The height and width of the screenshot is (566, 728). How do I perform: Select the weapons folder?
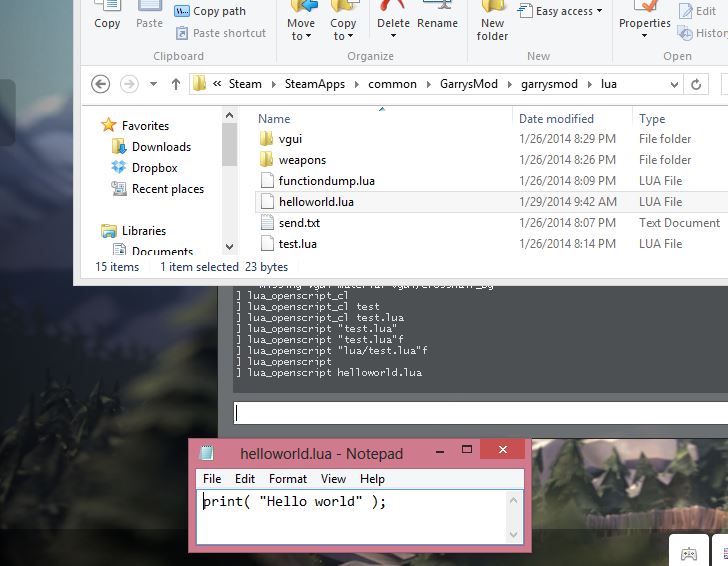[x=302, y=160]
